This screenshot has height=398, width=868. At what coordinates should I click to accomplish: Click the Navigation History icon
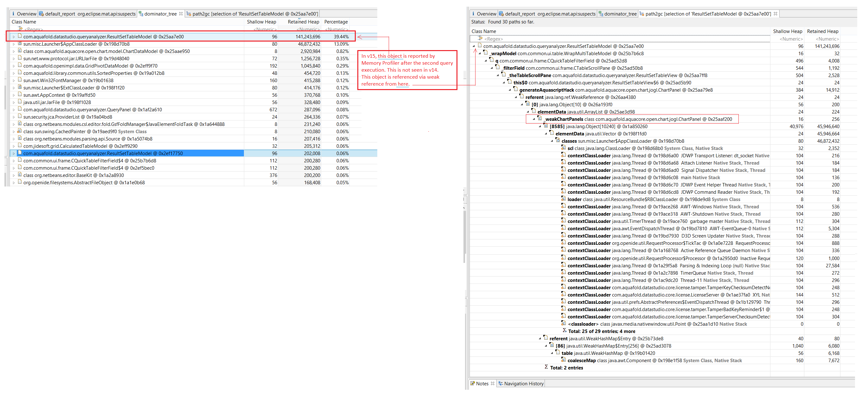501,383
